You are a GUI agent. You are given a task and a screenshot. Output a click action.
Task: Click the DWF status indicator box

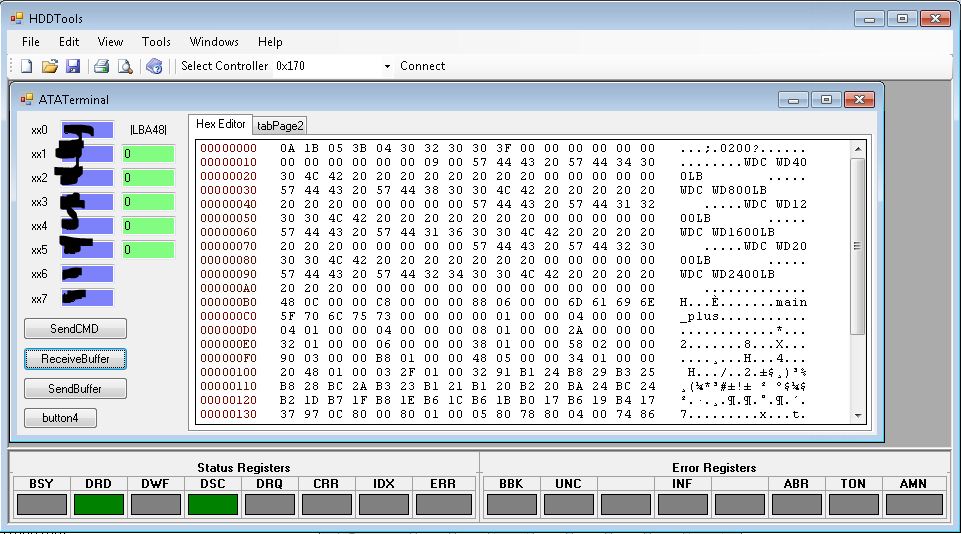pos(156,505)
